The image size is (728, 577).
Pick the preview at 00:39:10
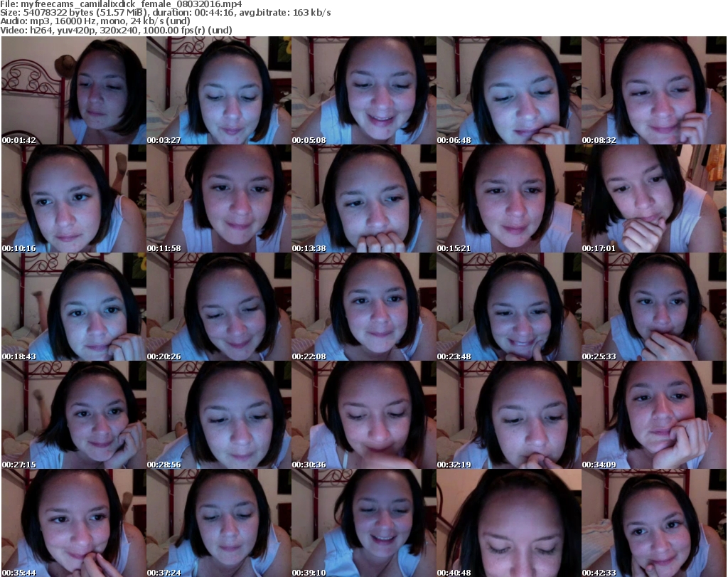click(363, 523)
